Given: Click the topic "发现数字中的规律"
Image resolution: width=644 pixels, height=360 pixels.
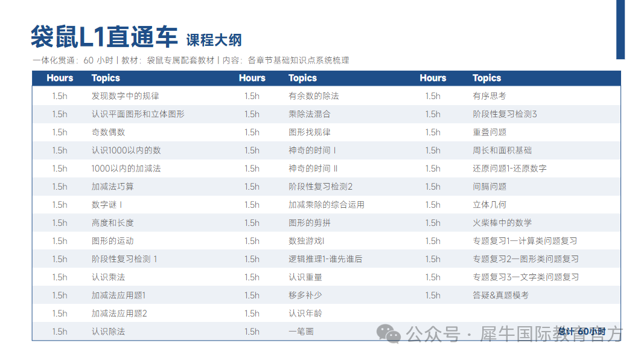Looking at the screenshot, I should [126, 96].
